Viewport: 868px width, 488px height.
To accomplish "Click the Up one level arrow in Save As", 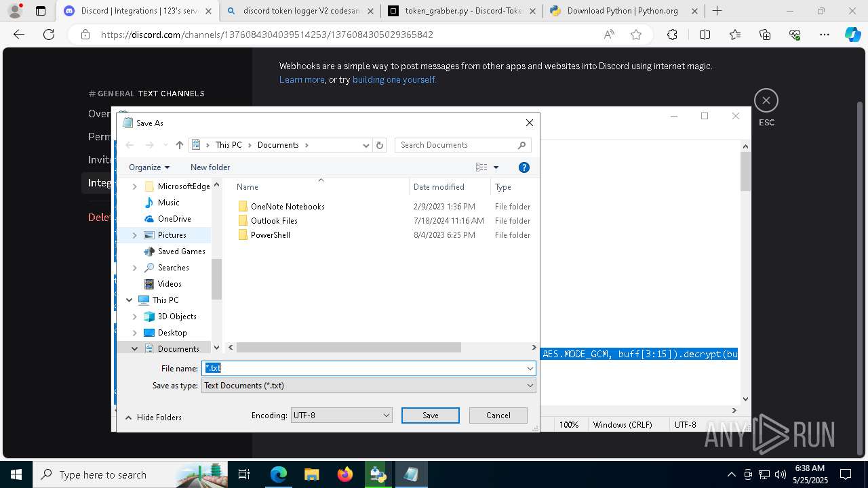I will tap(179, 145).
